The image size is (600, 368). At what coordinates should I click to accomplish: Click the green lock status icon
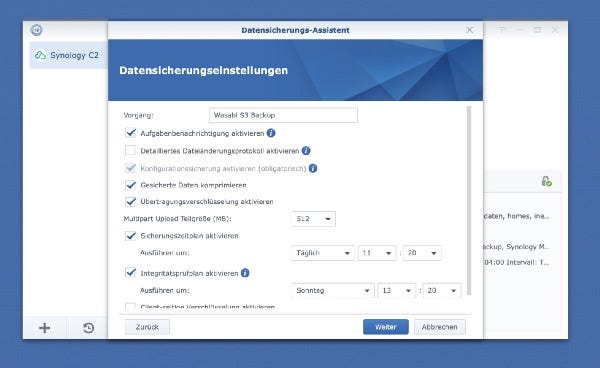point(546,181)
